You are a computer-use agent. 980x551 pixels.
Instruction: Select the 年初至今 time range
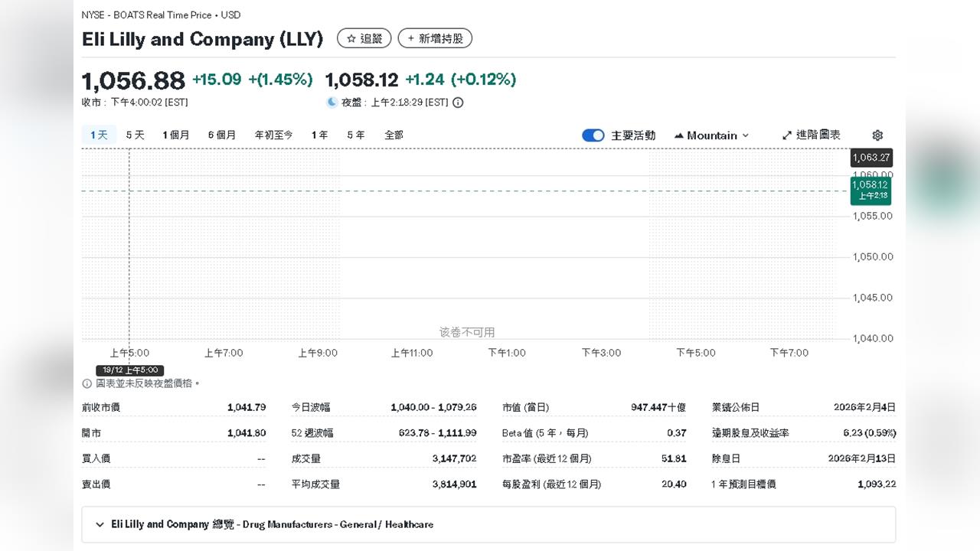coord(273,134)
